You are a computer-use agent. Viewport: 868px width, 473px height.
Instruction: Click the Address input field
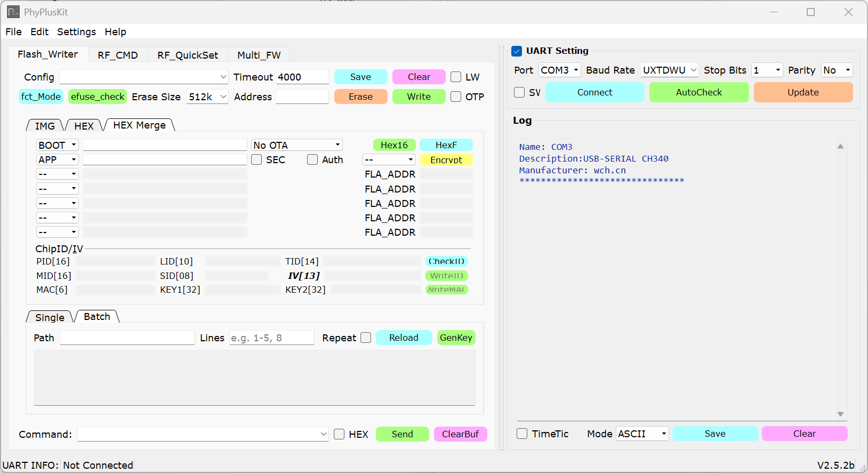tap(302, 97)
